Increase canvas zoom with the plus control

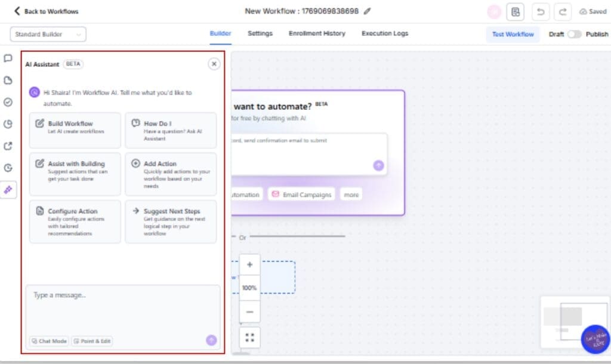pyautogui.click(x=249, y=264)
